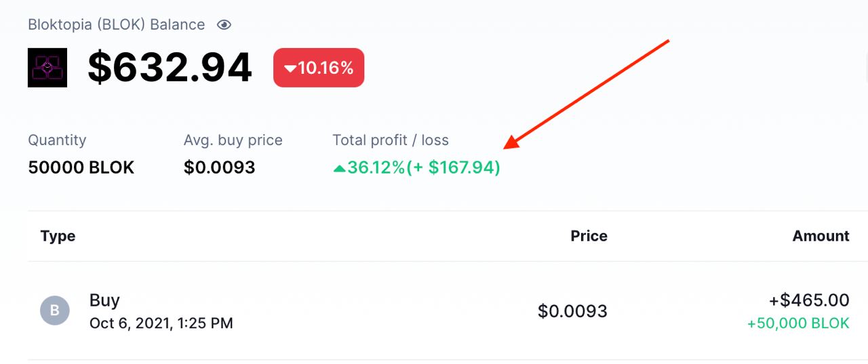The width and height of the screenshot is (868, 364).
Task: Click the +$465.00 transaction amount
Action: tap(809, 300)
